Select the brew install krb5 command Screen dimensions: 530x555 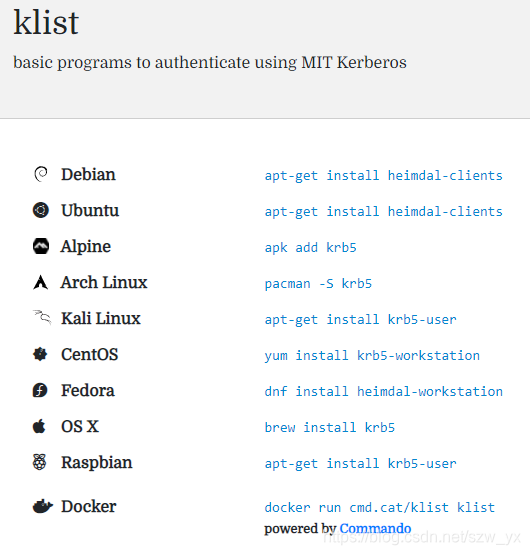pyautogui.click(x=330, y=428)
